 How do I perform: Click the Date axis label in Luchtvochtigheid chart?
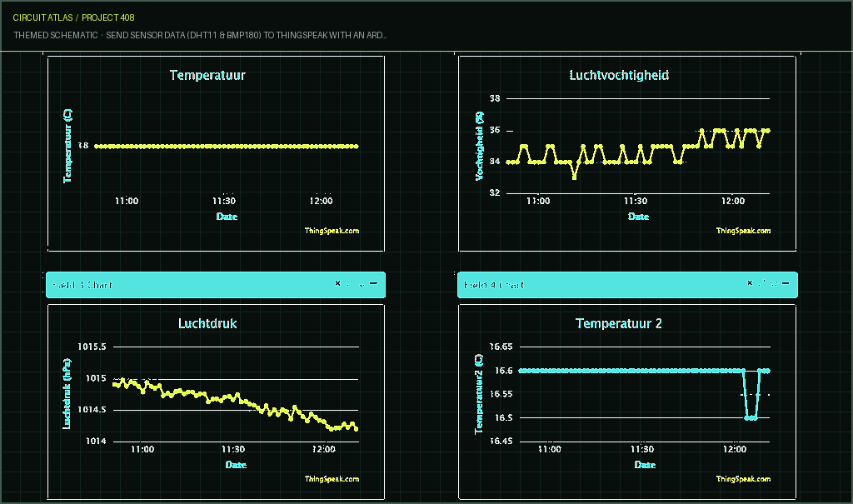[x=638, y=217]
